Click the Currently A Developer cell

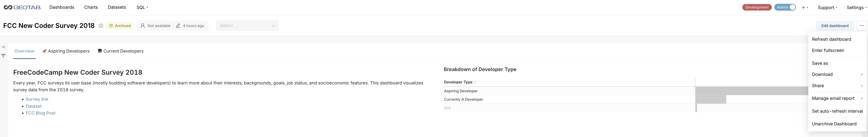click(x=569, y=99)
